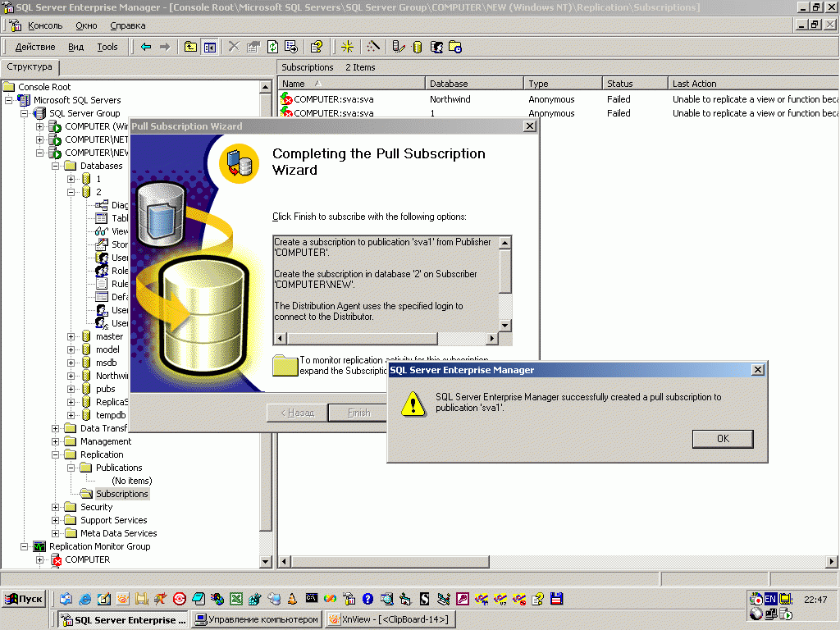Viewport: 840px width, 630px height.
Task: Click the subscriptions list horizontal scrollbar thumb
Action: pos(390,562)
